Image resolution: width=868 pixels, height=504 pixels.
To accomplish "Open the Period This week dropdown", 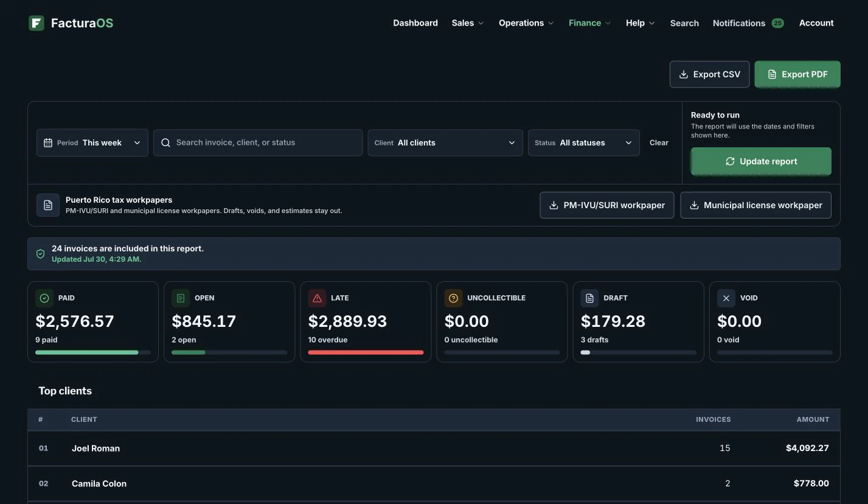I will click(x=92, y=142).
